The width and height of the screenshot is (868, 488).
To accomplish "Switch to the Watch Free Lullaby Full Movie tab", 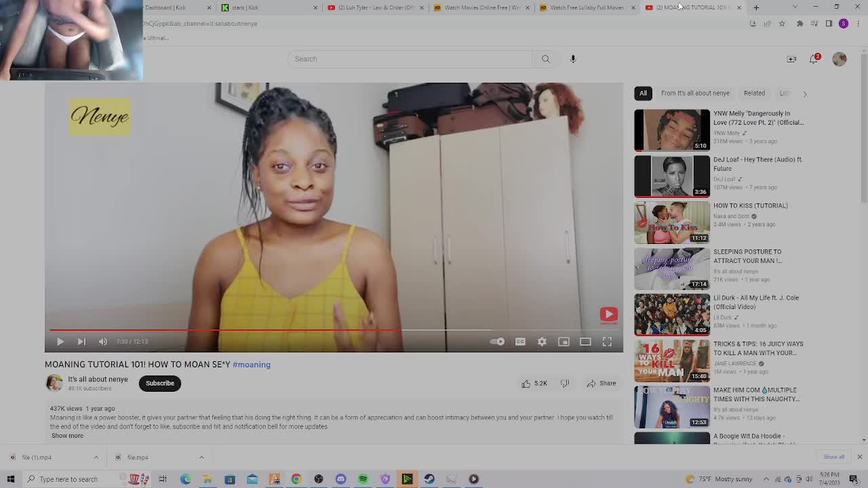I will [587, 7].
